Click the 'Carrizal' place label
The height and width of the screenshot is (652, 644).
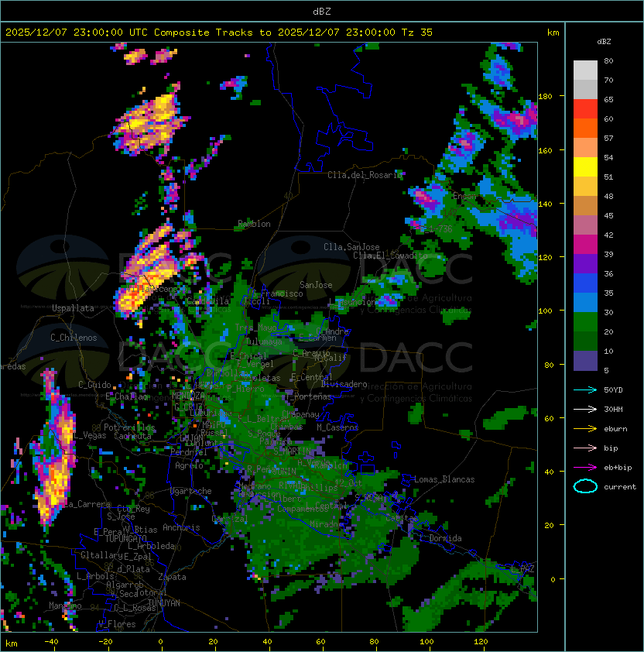[x=230, y=519]
